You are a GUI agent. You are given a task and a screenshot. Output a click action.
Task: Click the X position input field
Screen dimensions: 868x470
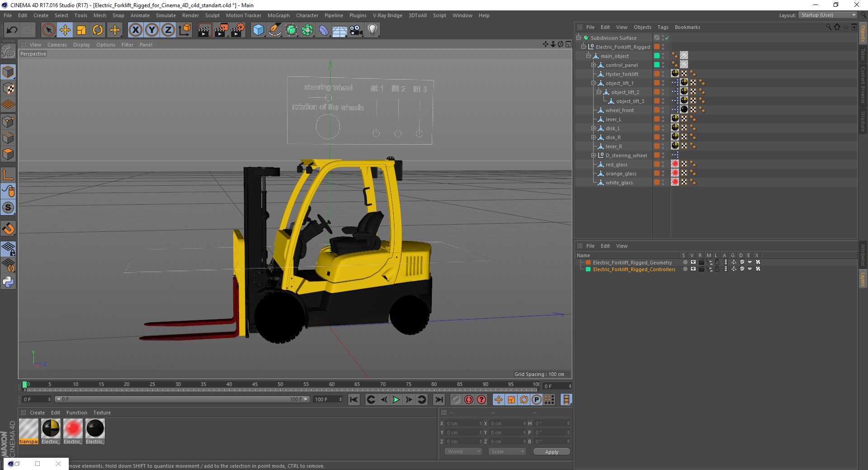click(464, 423)
